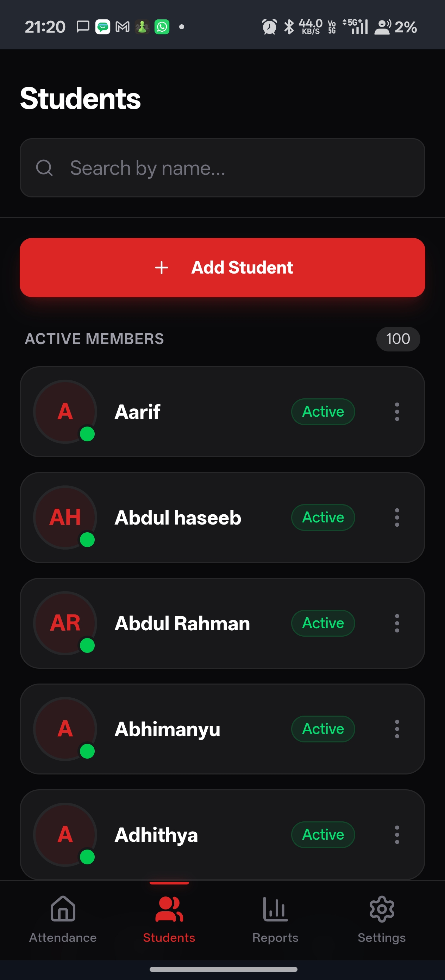Open the Attendance home icon tab
445x980 pixels.
point(63,909)
